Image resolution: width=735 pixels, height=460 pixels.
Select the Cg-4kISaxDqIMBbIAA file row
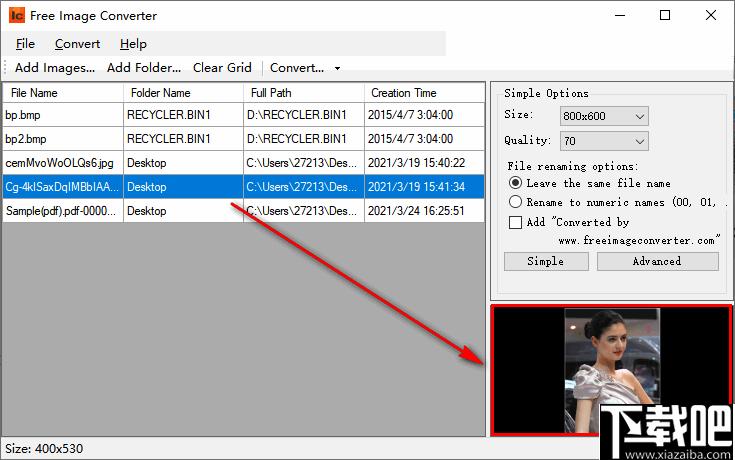pyautogui.click(x=243, y=187)
